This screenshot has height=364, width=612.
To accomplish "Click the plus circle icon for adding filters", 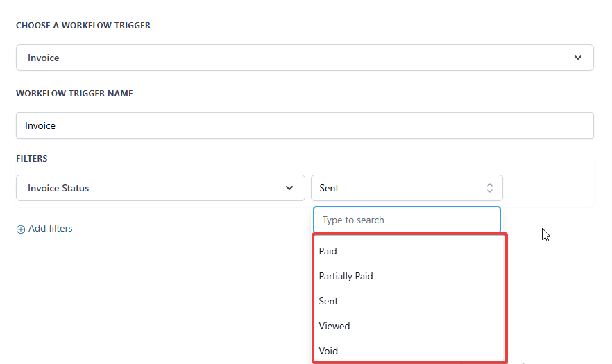I will coord(21,229).
